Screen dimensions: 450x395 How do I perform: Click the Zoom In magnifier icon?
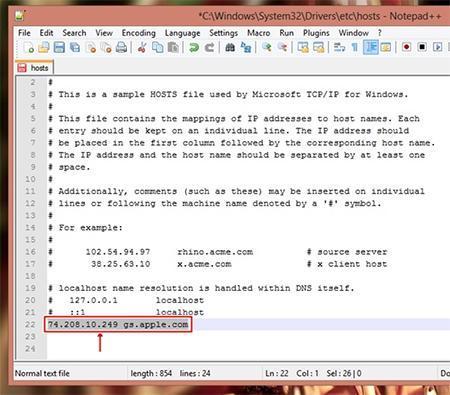click(x=267, y=48)
